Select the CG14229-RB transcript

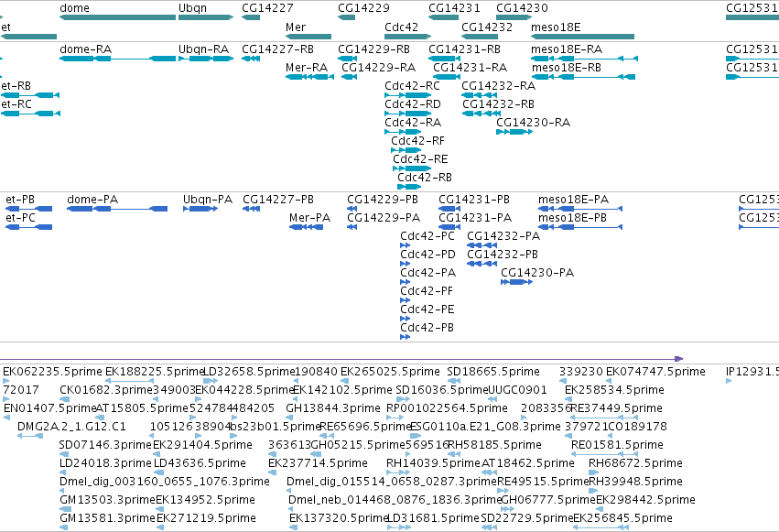coord(348,59)
